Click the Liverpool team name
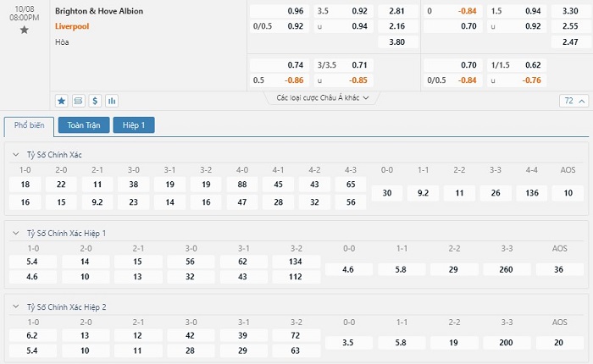The height and width of the screenshot is (364, 593). coord(73,26)
